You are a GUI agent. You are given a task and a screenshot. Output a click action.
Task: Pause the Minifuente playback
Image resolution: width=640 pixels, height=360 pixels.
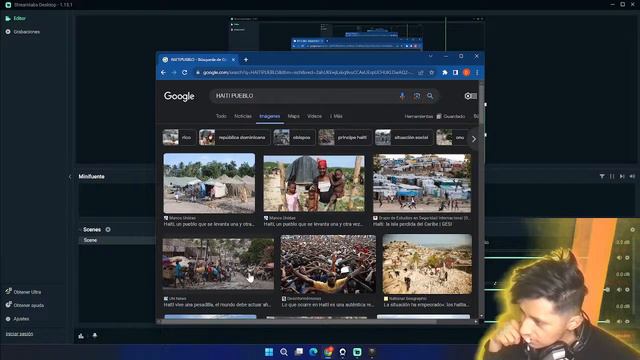pyautogui.click(x=612, y=176)
